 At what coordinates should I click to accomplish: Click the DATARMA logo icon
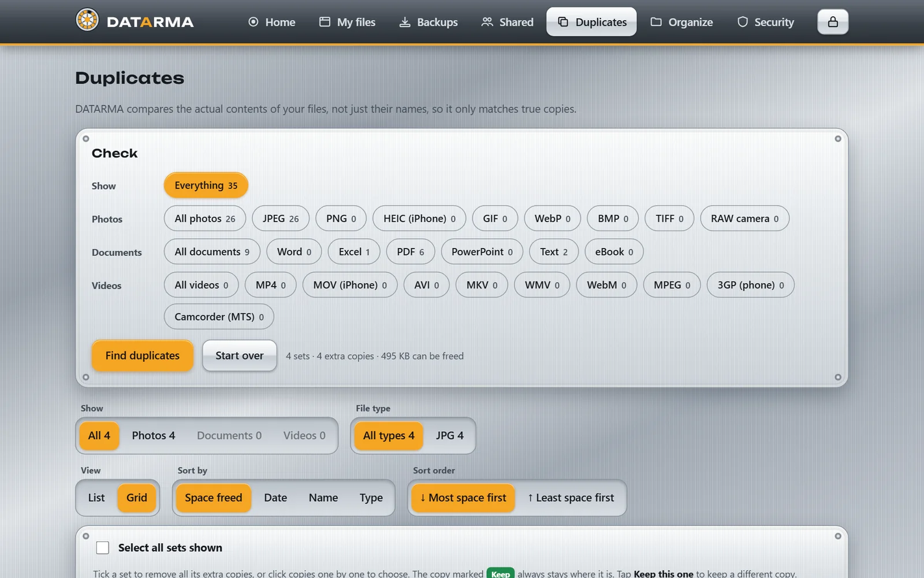click(87, 21)
